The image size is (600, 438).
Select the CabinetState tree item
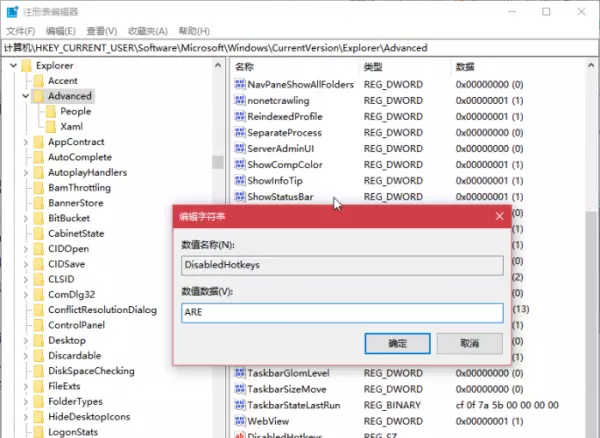coord(76,234)
